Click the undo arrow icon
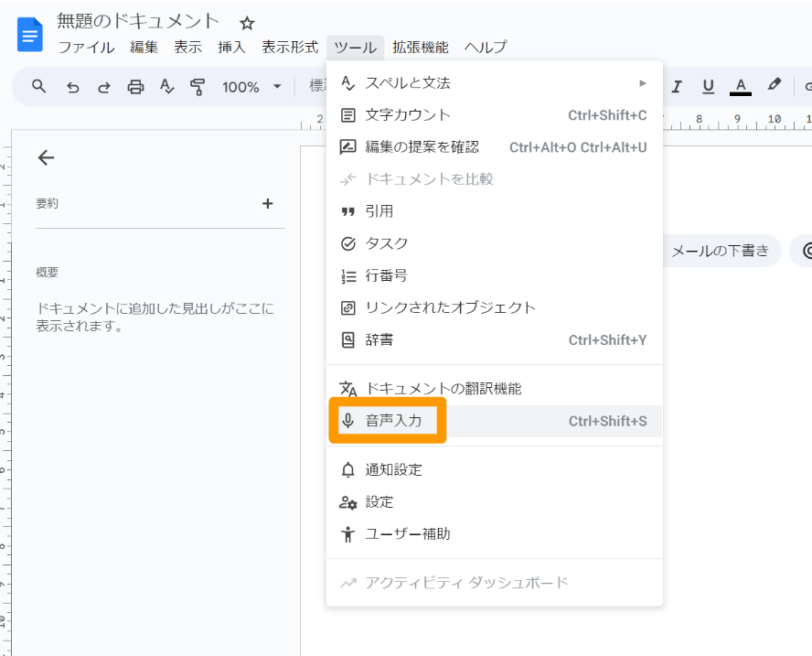812x656 pixels. 73,87
